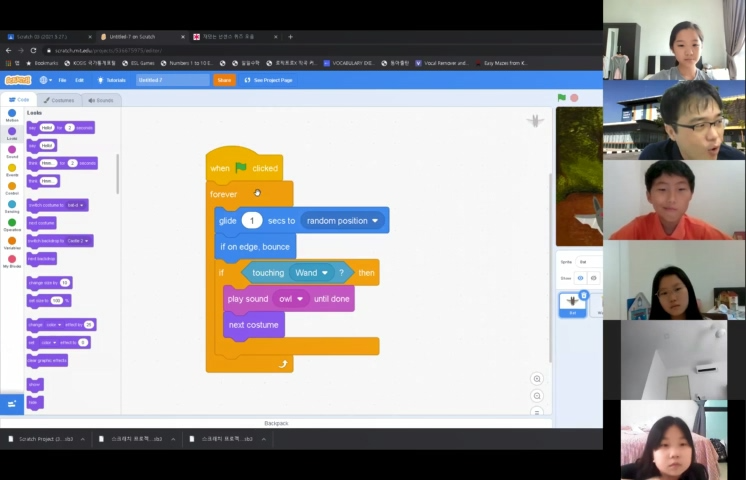Open ESL Games bookmark
The image size is (746, 480).
138,63
